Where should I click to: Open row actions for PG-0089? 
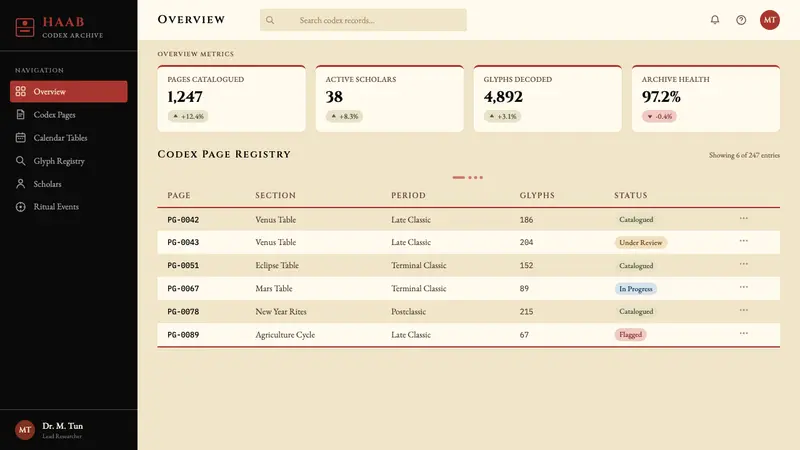pos(743,333)
